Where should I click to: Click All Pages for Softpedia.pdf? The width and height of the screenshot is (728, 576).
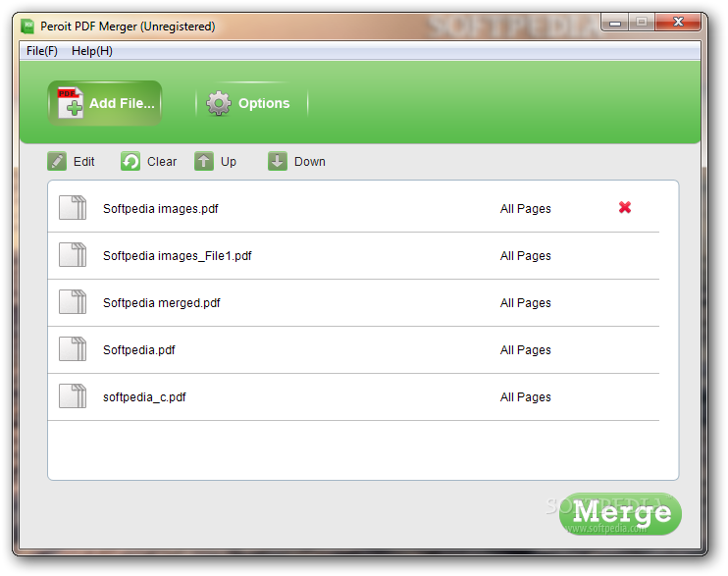[526, 349]
